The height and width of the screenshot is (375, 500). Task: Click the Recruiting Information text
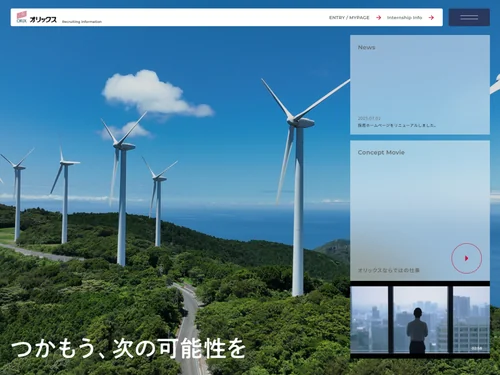pos(82,22)
